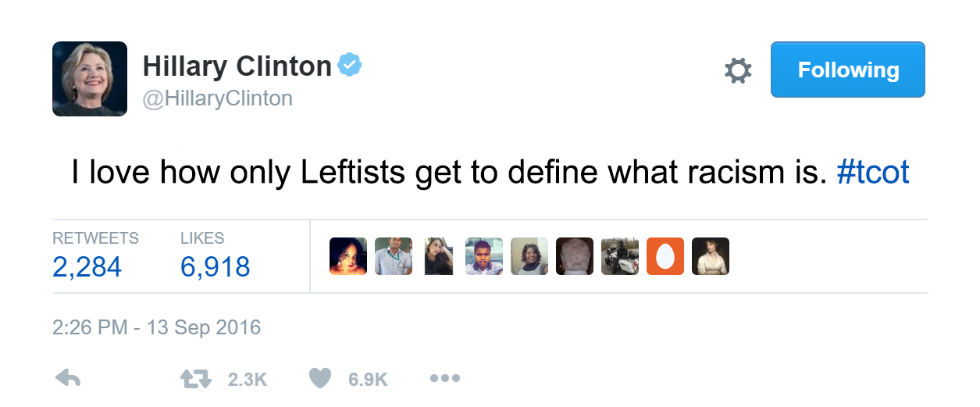Click the first liker avatar thumbnail
The height and width of the screenshot is (407, 980).
348,256
